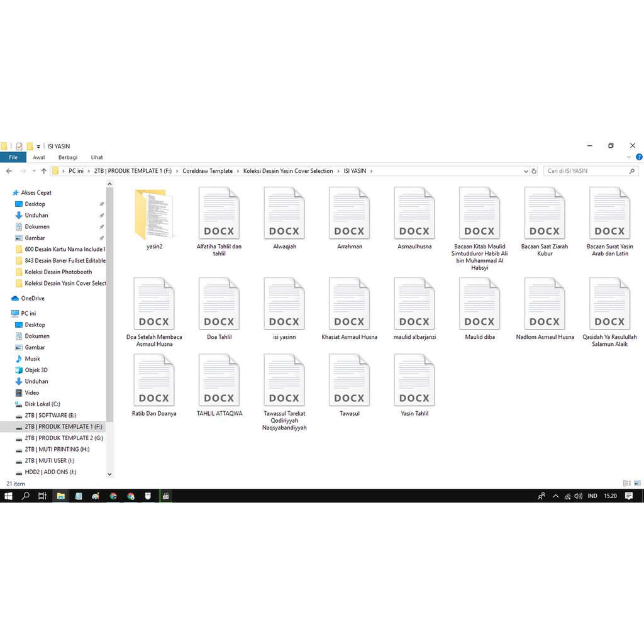Viewport: 644px width, 644px height.
Task: Navigate to Coreldraw Template in breadcrumb
Action: click(x=208, y=171)
